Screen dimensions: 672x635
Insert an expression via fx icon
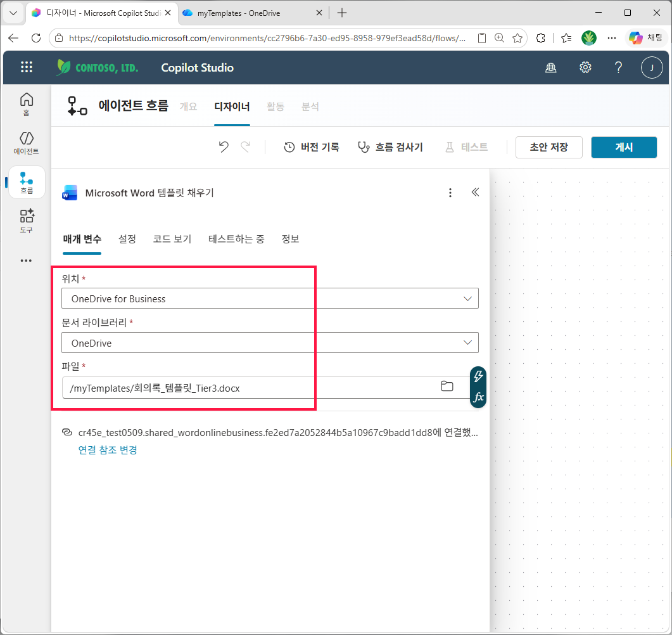click(478, 397)
